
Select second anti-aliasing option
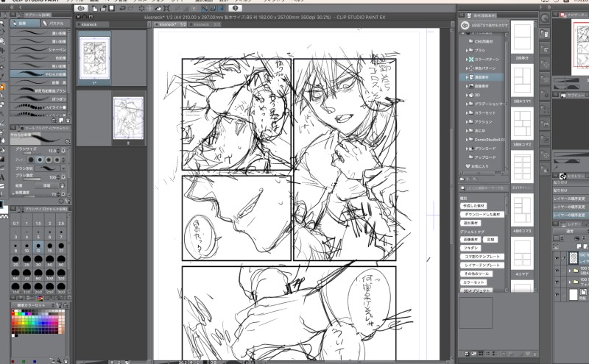(x=40, y=160)
